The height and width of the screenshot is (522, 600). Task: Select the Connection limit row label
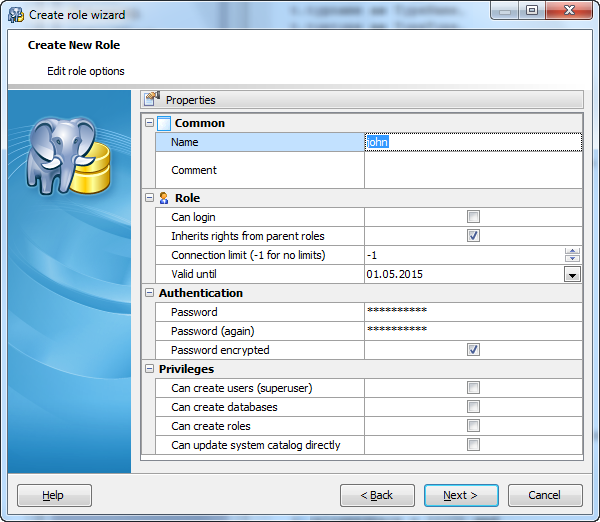click(x=248, y=255)
